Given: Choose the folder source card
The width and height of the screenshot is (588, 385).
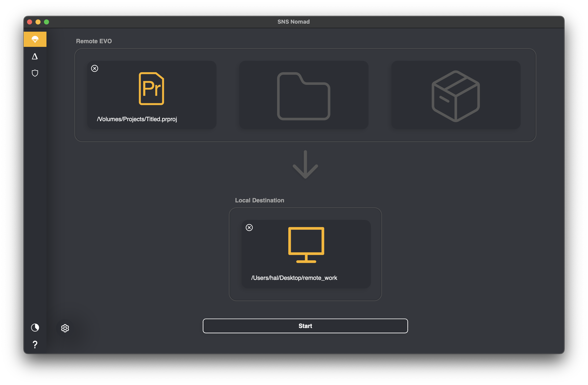Looking at the screenshot, I should [304, 95].
